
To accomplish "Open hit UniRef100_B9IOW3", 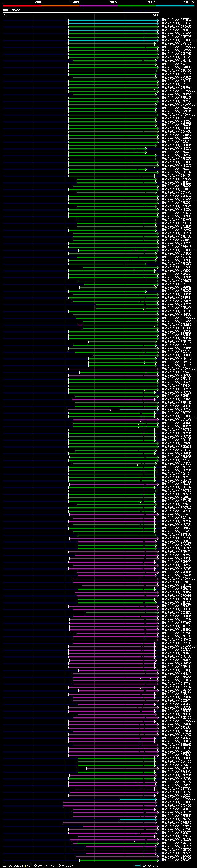I will [176, 26].
